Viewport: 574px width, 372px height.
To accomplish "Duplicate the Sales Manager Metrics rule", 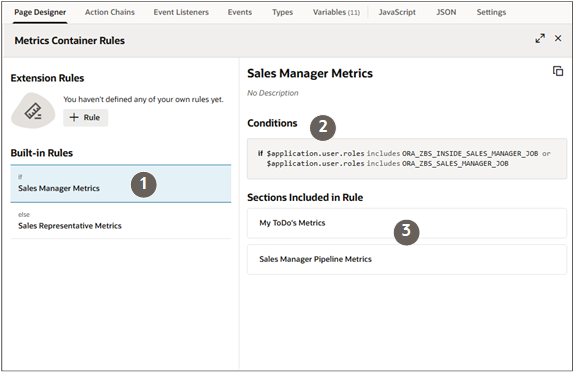I will [x=558, y=71].
